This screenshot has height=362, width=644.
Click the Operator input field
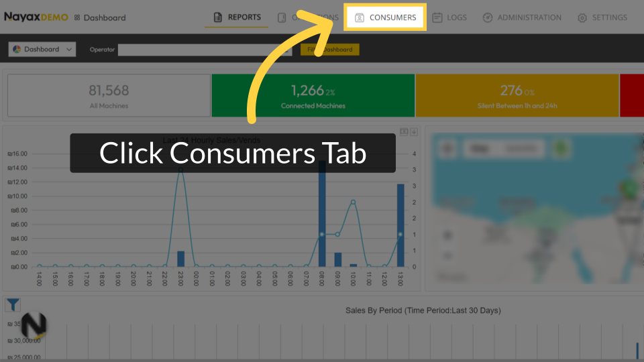coord(205,50)
